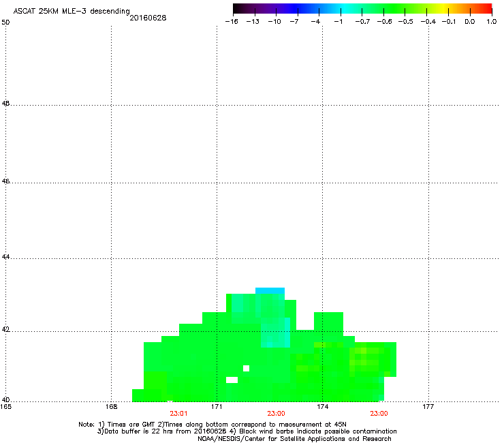Click longitude axis label 174
Viewport: 504px width, 443px height.
click(322, 407)
